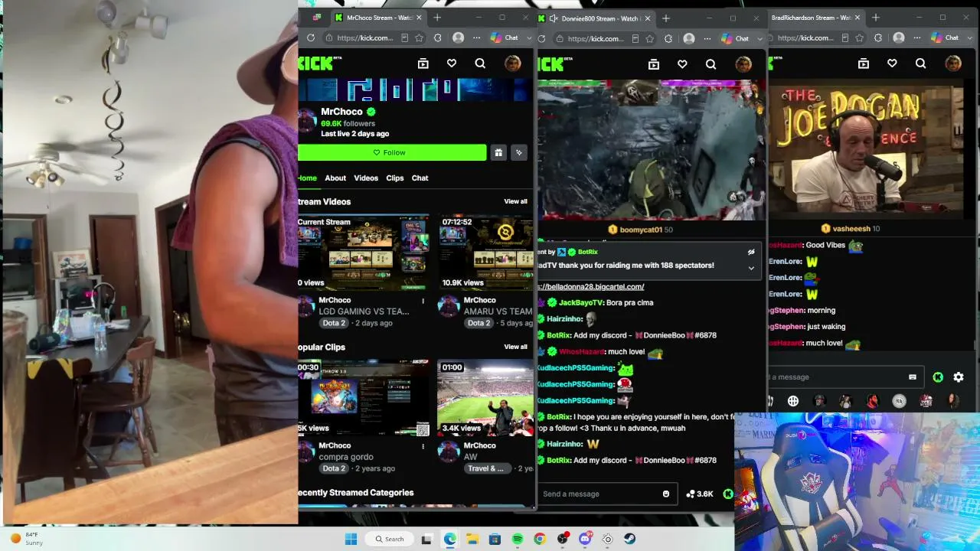Open browser menu dots in Donniee800 window
Viewport: 980px width, 551px height.
point(708,38)
